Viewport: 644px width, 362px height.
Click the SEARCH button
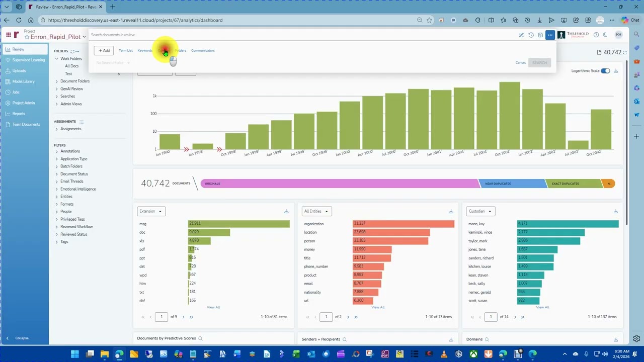click(539, 63)
